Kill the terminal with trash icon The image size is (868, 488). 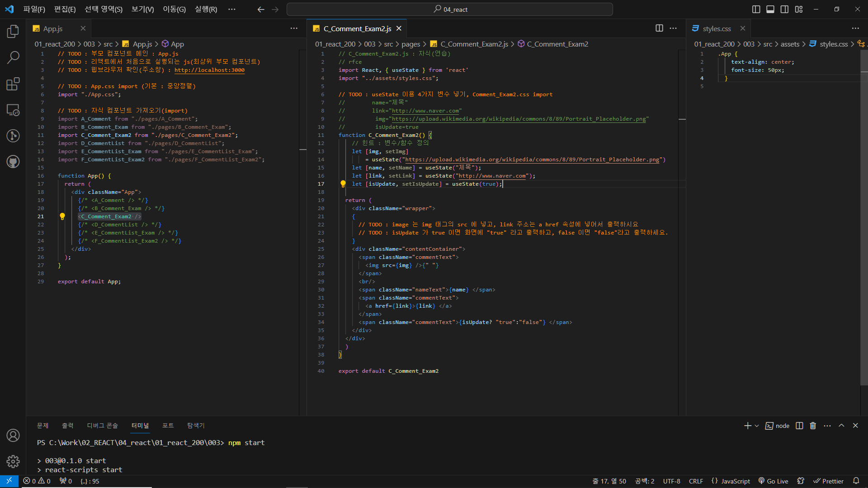(813, 426)
